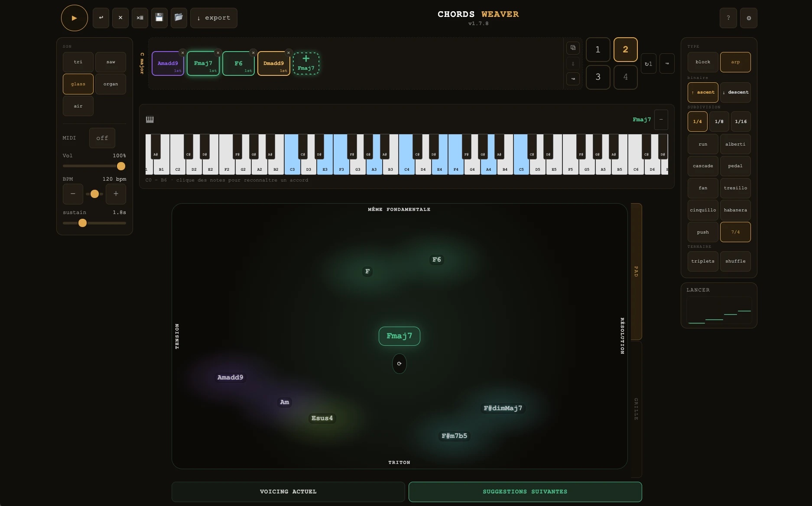
Task: Select the tri sound
Action: pyautogui.click(x=78, y=62)
